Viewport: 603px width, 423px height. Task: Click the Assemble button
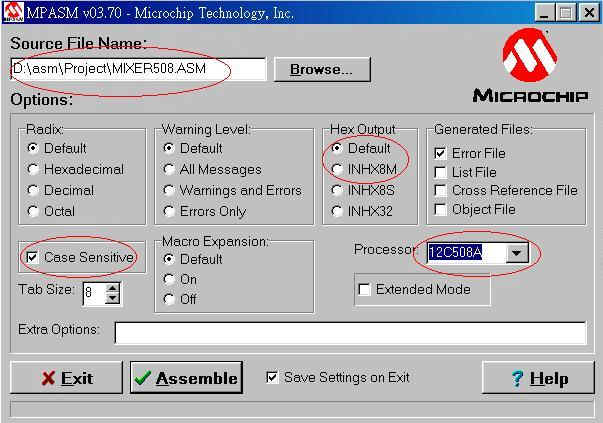pos(187,378)
